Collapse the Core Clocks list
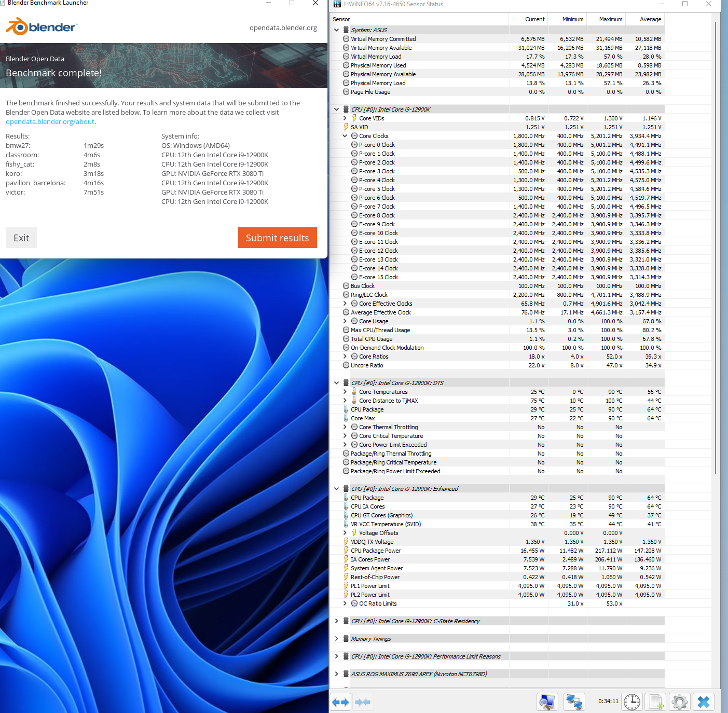728x713 pixels. 345,136
